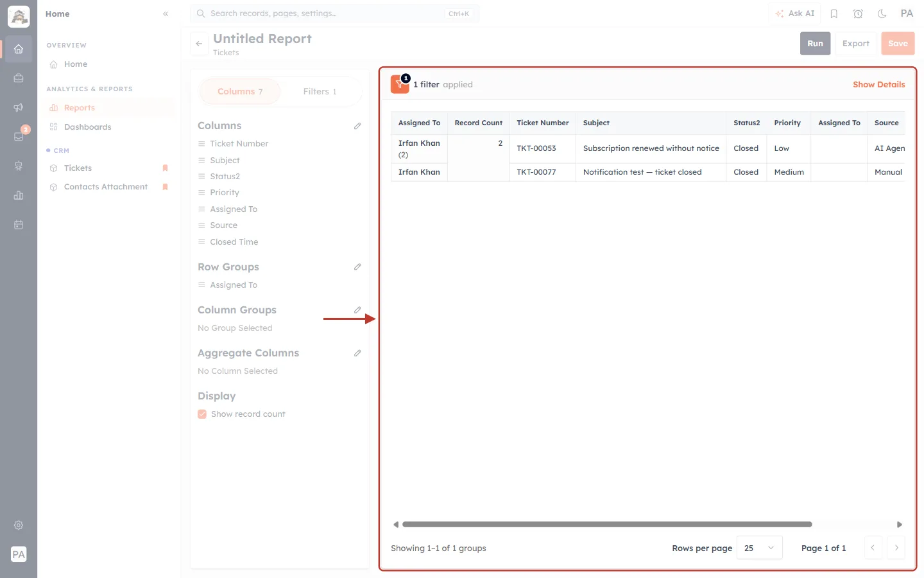Open the calendar icon in the left rail
Screen dimensions: 924x578
point(19,225)
